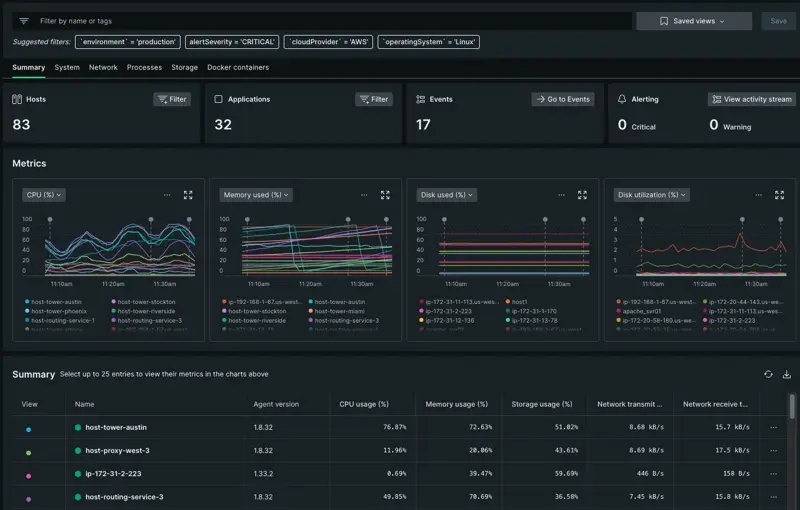
Task: Open row actions for host-tower-austin
Action: (x=773, y=427)
